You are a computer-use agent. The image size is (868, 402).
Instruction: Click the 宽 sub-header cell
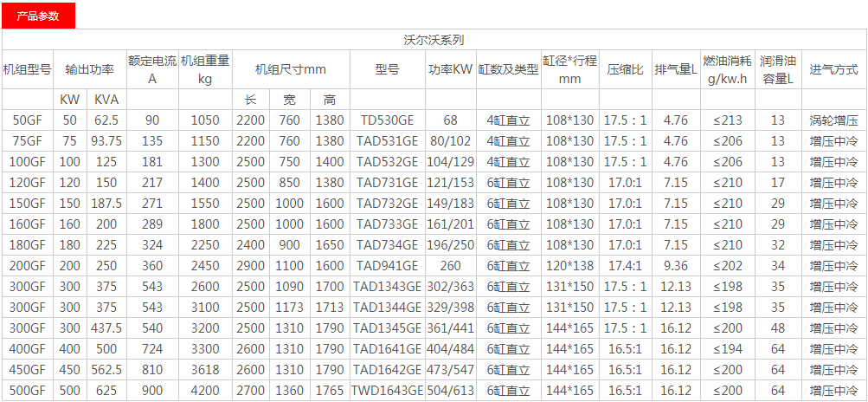pos(290,100)
